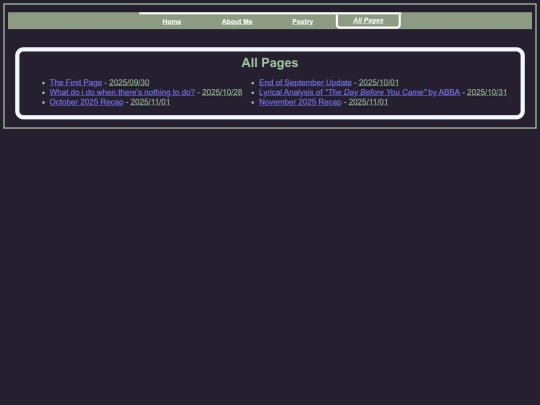Click the All Pages heading
This screenshot has width=540, height=405.
tap(270, 63)
